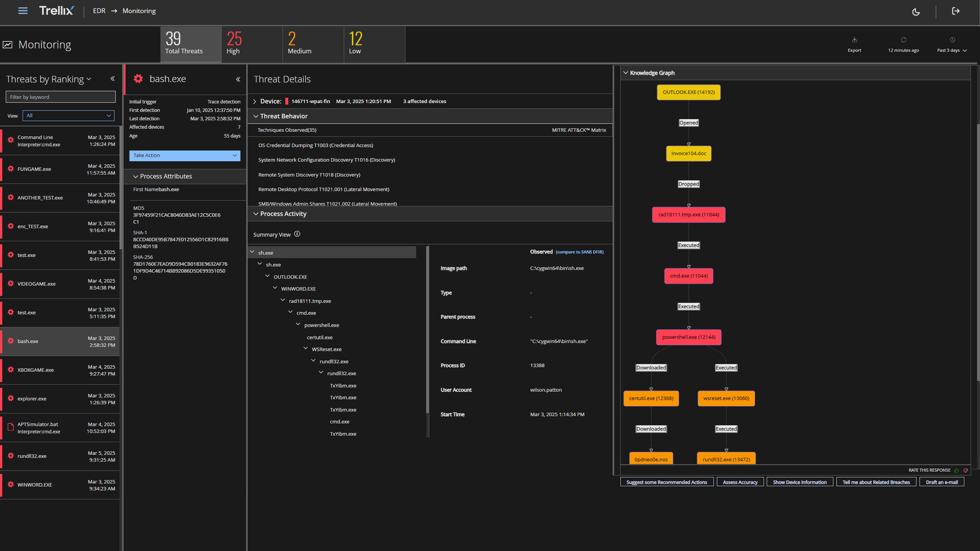
Task: Click gear icon for enc_TEST.exe threat
Action: click(11, 226)
